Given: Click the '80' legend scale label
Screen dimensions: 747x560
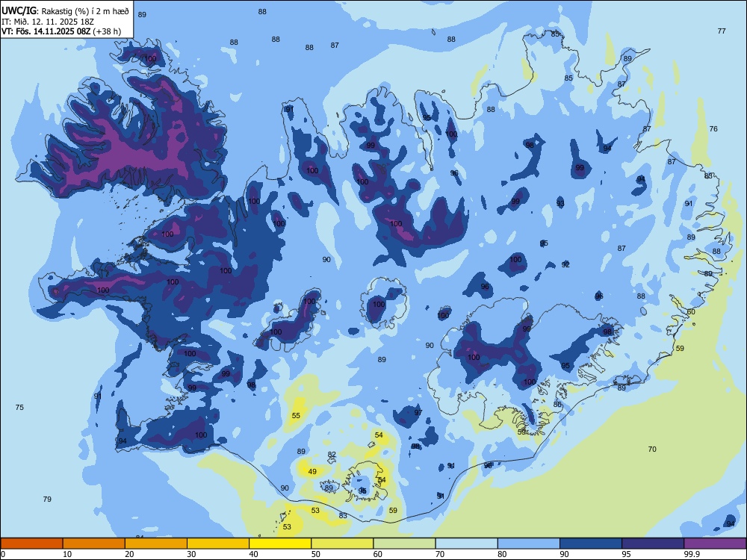Looking at the screenshot, I should click(502, 554).
